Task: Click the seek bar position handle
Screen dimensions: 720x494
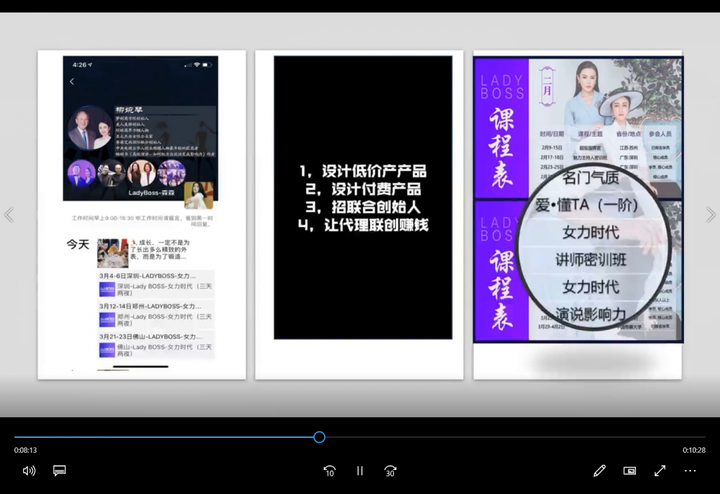Action: [x=320, y=437]
